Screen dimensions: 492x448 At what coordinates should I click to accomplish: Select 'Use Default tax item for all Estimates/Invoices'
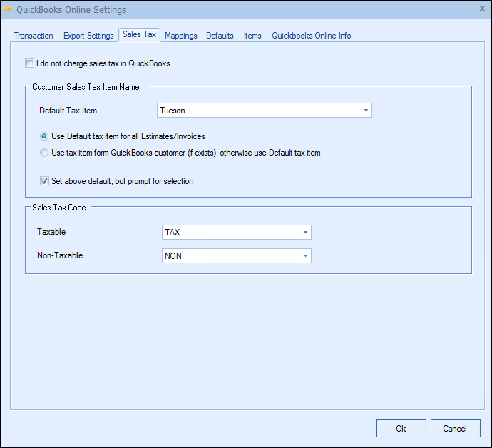45,136
